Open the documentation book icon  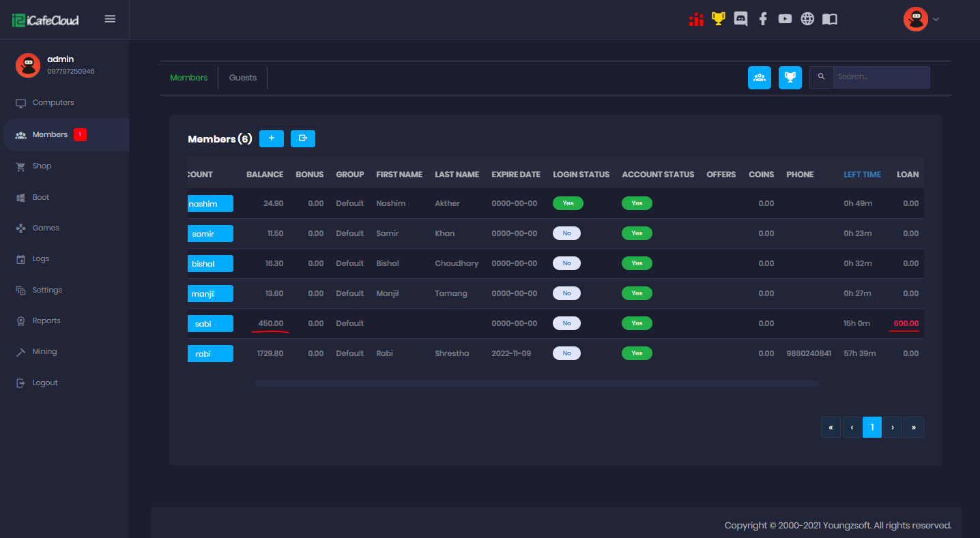point(829,19)
